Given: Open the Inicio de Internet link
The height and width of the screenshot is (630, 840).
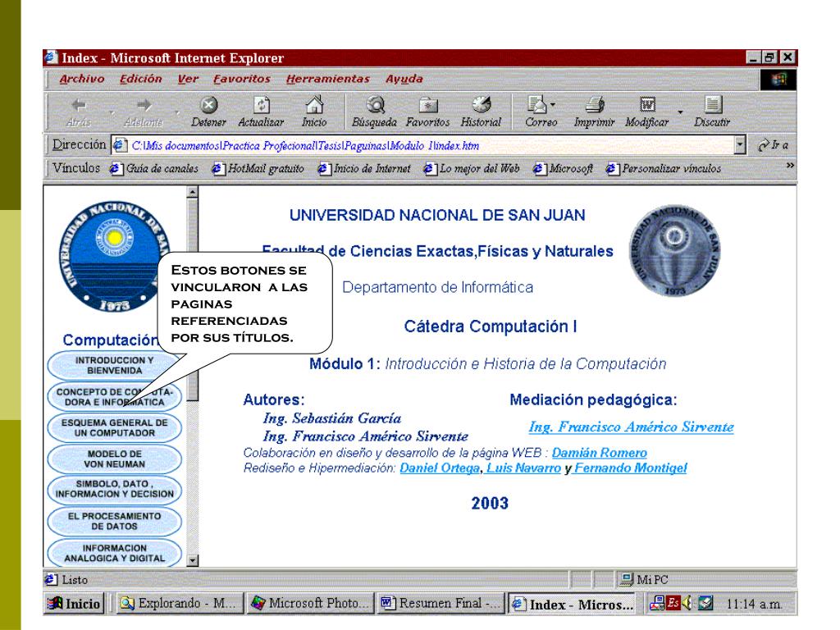Looking at the screenshot, I should 363,168.
